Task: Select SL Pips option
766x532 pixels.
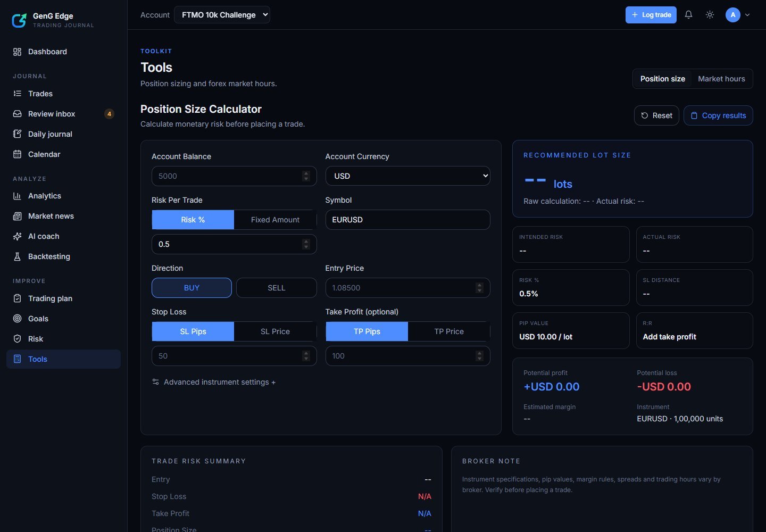Action: pos(193,331)
